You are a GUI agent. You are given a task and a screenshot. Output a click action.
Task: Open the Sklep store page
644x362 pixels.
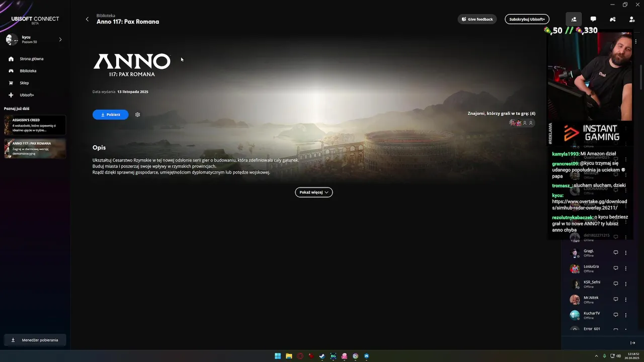click(x=24, y=83)
